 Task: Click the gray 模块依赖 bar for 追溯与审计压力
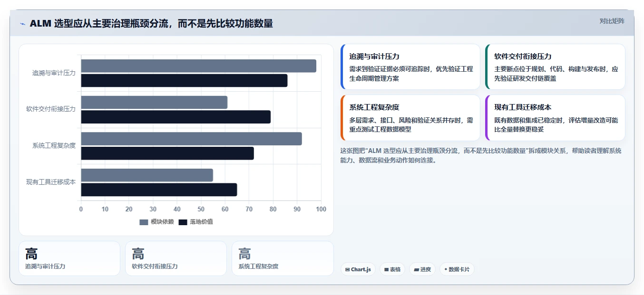coord(198,66)
